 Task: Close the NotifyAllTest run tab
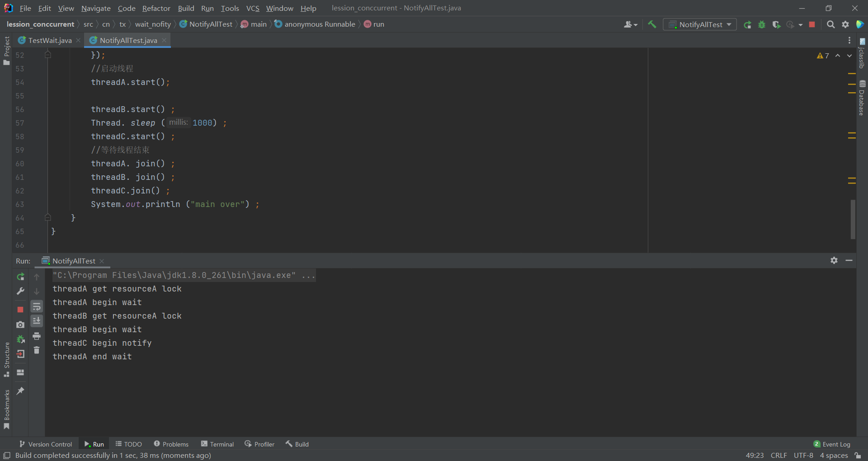click(102, 261)
